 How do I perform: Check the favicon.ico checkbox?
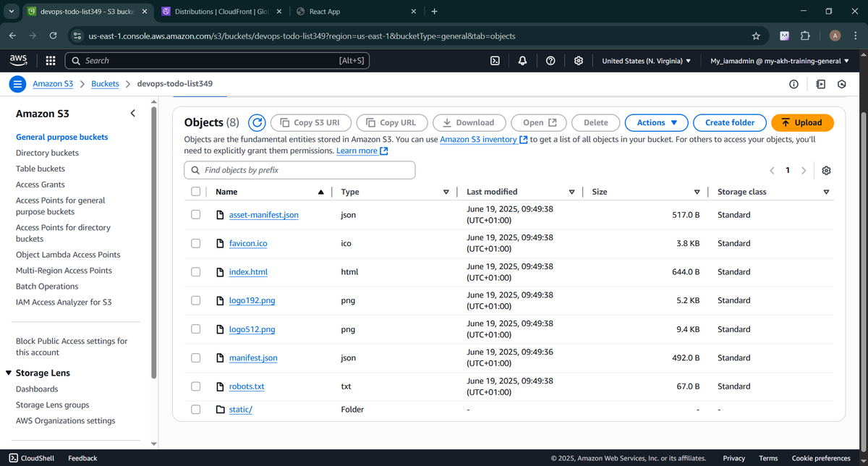coord(195,243)
